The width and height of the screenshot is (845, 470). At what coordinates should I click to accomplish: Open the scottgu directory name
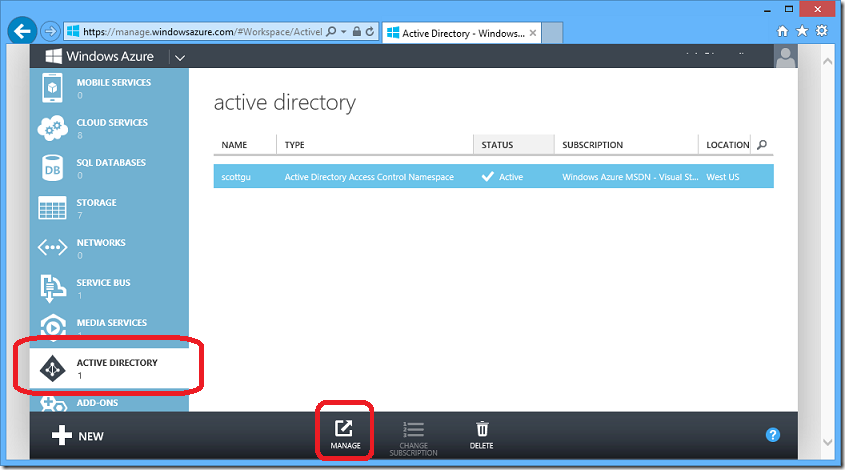pyautogui.click(x=236, y=177)
